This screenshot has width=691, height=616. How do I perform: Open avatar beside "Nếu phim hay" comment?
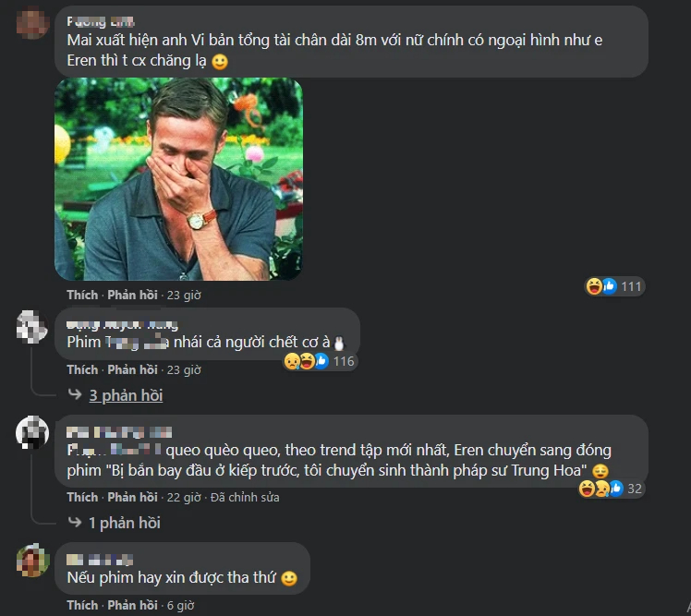32,561
